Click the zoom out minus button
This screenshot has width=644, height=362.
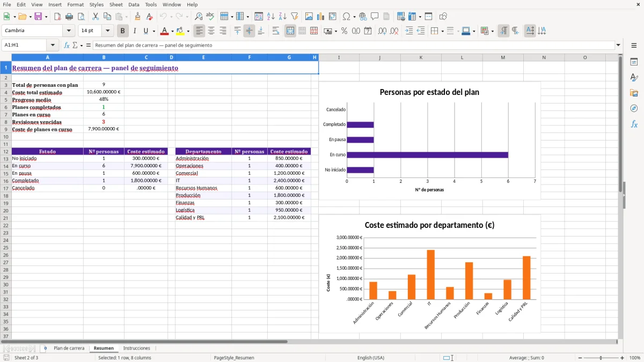580,358
